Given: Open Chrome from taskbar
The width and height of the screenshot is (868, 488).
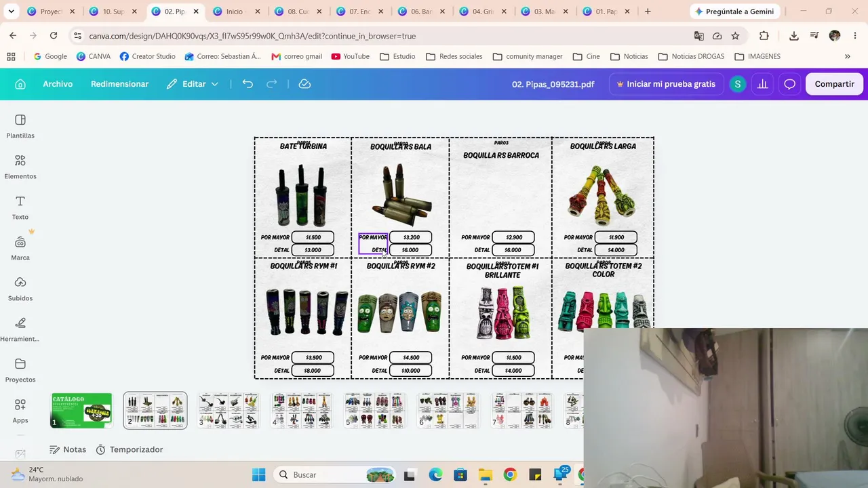Looking at the screenshot, I should (x=510, y=474).
